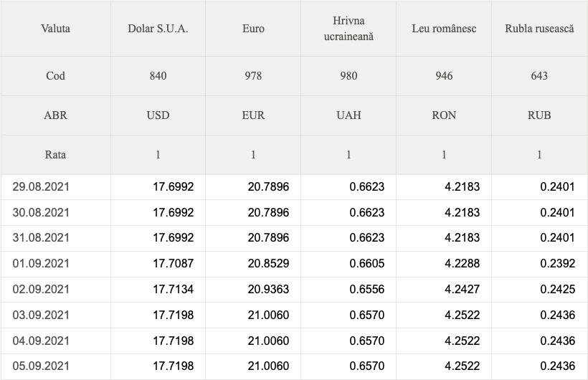Select the RUB abbreviation cell
588x380 pixels.
pyautogui.click(x=539, y=115)
